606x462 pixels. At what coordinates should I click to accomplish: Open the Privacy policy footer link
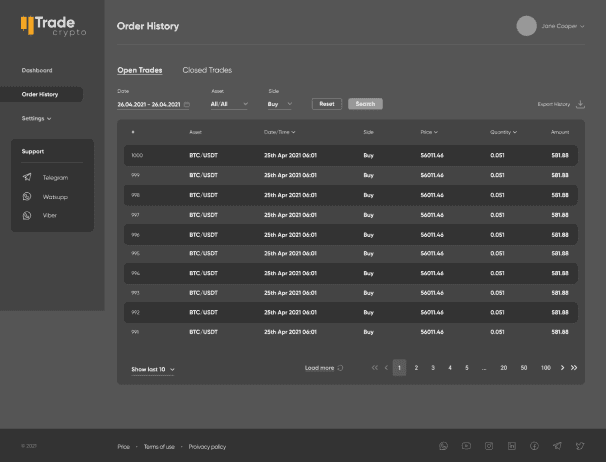[x=207, y=446]
